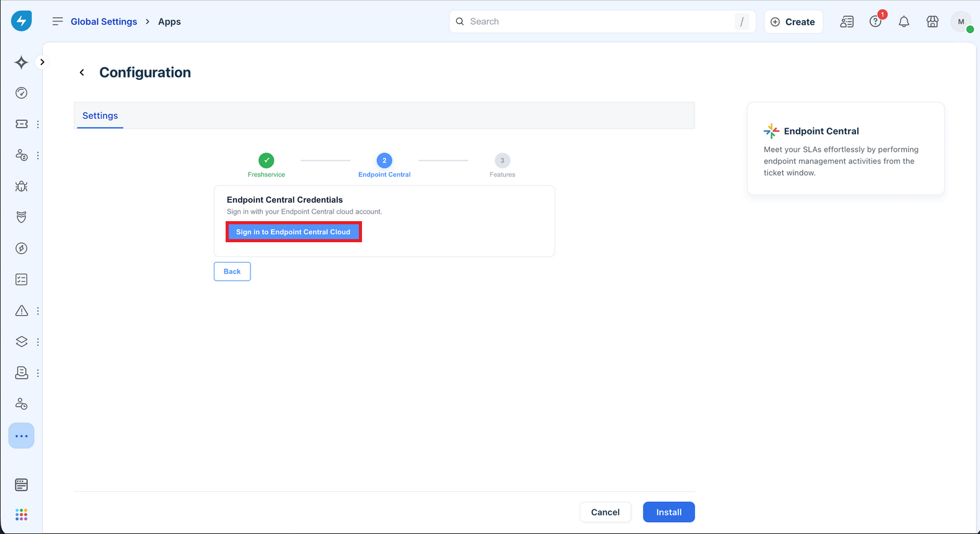Screen dimensions: 980x534
Task: Open the checklist tasks icon in sidebar
Action: tap(21, 279)
